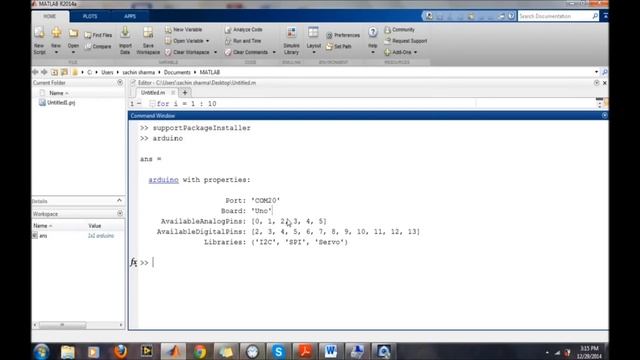640x360 pixels.
Task: Click the Value column header
Action: pyautogui.click(x=94, y=226)
